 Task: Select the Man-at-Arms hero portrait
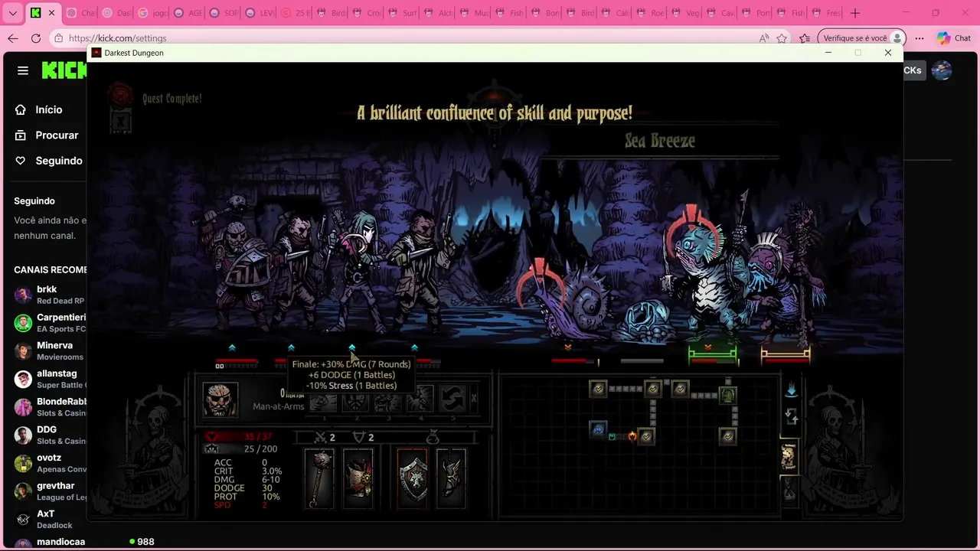(220, 399)
